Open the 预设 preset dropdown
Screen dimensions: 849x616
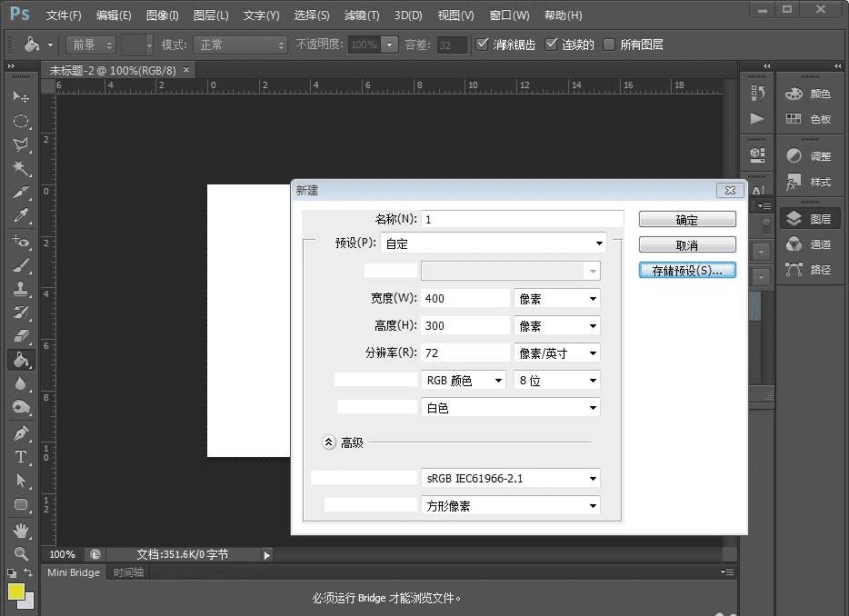494,243
